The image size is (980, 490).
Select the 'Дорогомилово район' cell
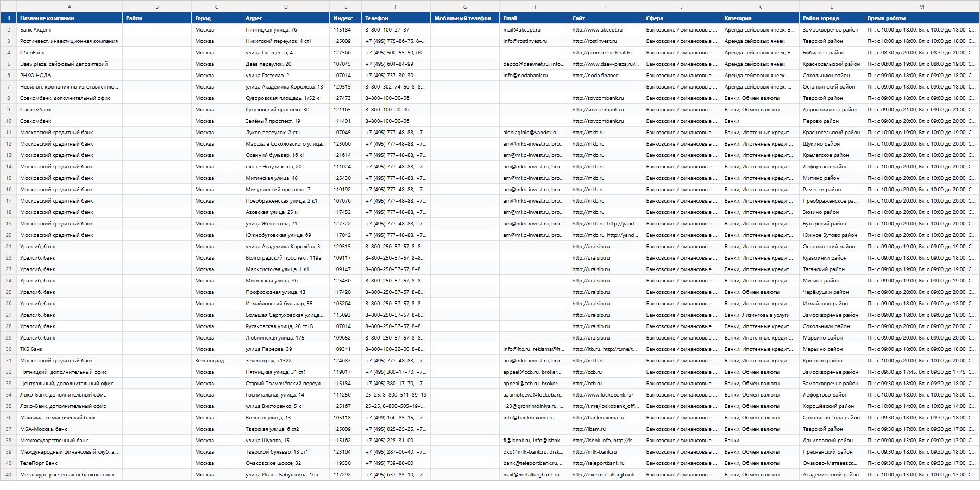click(832, 110)
